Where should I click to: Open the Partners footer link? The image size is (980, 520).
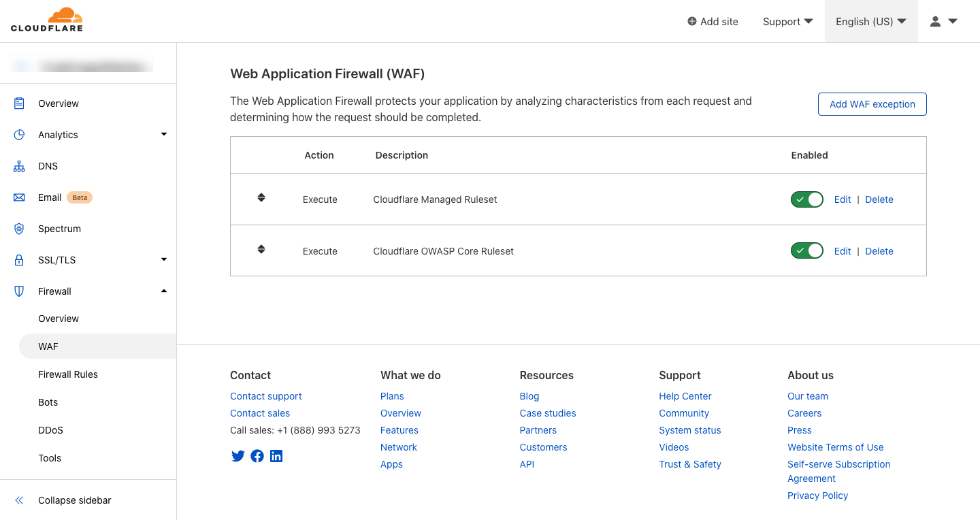coord(538,430)
